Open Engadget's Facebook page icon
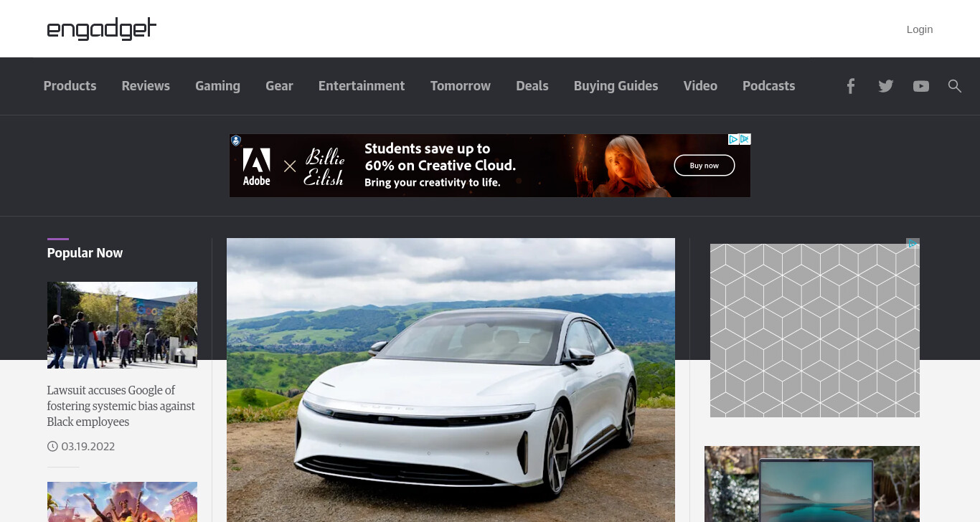Image resolution: width=980 pixels, height=522 pixels. [850, 86]
